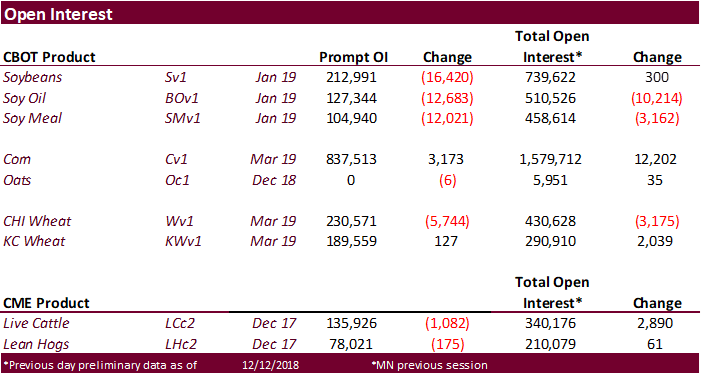Select Lean Hogs total open interest 210,079
Viewport: 701px width, 375px height.
point(550,343)
